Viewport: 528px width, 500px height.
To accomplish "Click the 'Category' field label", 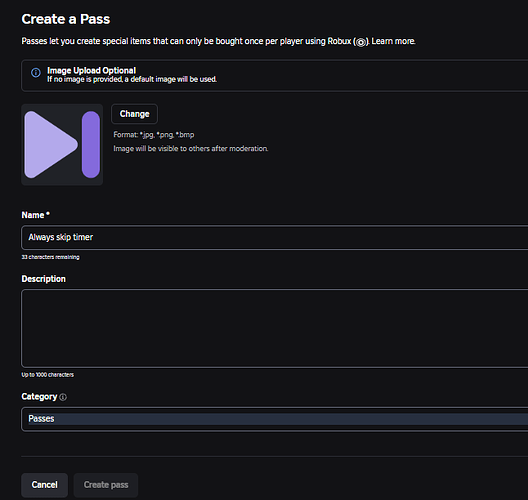I will [39, 397].
